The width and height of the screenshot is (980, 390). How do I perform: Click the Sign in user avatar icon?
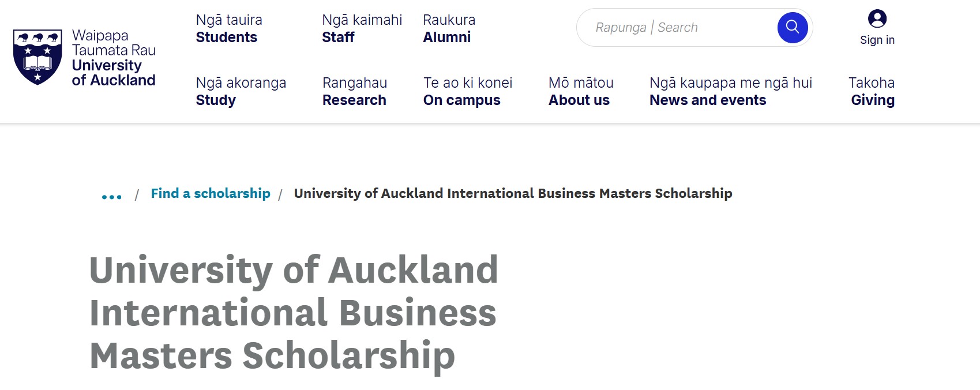pyautogui.click(x=877, y=18)
